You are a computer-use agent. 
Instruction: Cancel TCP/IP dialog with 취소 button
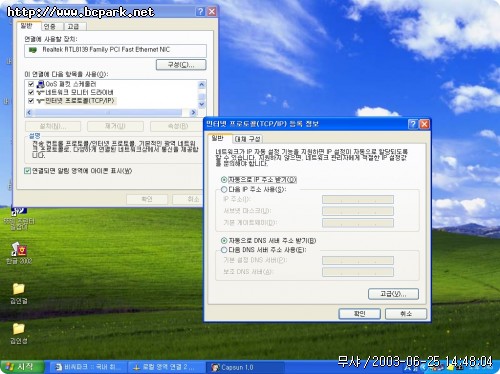click(x=406, y=314)
